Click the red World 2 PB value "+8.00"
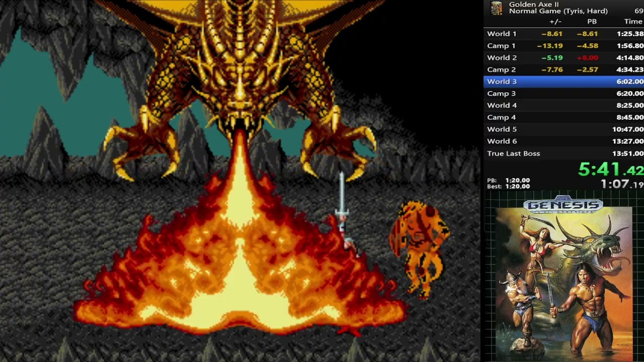 587,58
